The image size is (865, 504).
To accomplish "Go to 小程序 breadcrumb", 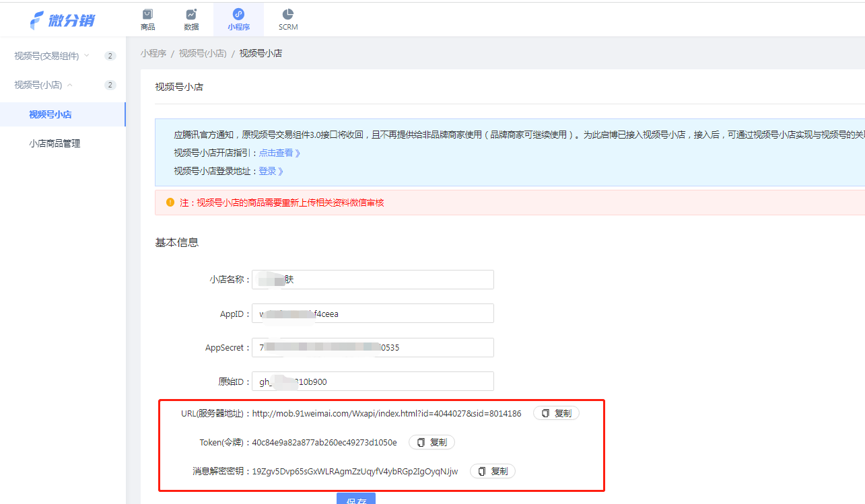I will 153,53.
